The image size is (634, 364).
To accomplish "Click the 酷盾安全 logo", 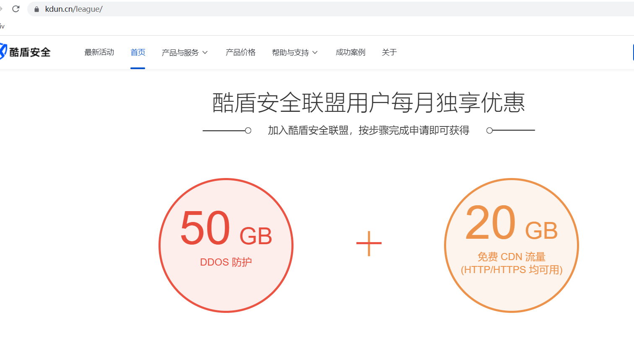I will tap(25, 52).
